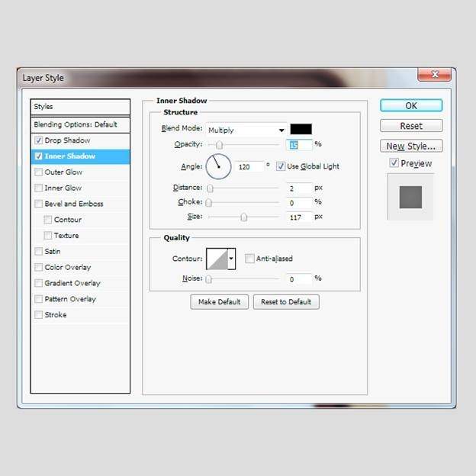Expand the Contour picker dropdown arrow

pyautogui.click(x=232, y=259)
